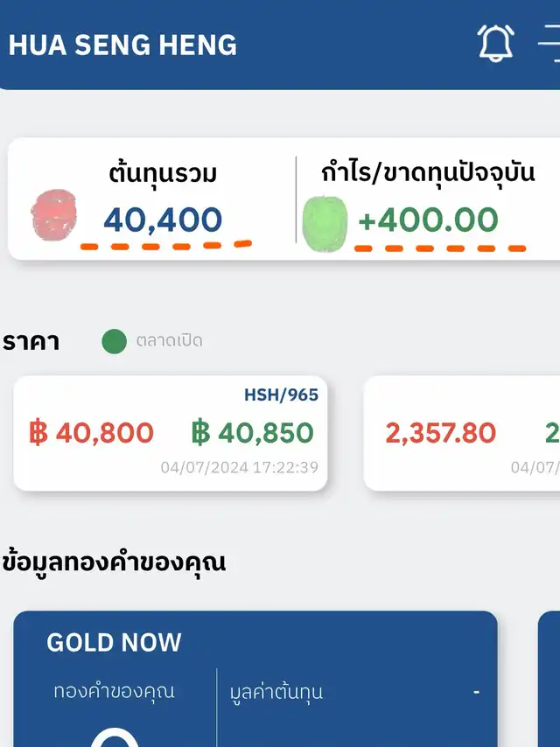Open the notification bell
The height and width of the screenshot is (747, 560).
pyautogui.click(x=496, y=43)
